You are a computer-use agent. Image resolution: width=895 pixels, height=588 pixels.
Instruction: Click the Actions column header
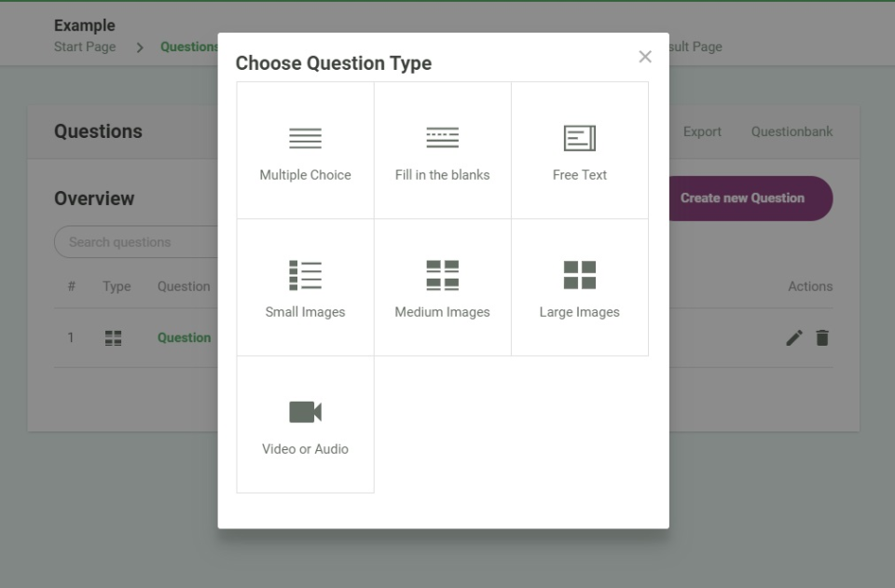tap(810, 286)
